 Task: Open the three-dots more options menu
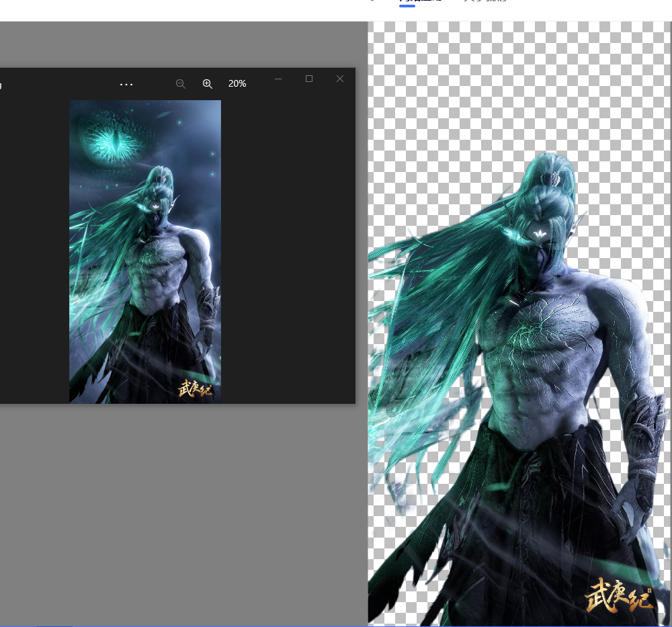[126, 84]
